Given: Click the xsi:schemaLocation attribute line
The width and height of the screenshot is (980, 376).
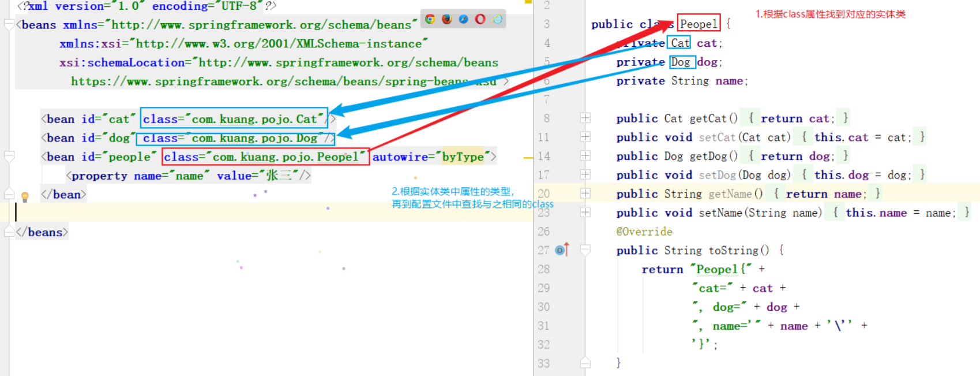Looking at the screenshot, I should tap(279, 62).
